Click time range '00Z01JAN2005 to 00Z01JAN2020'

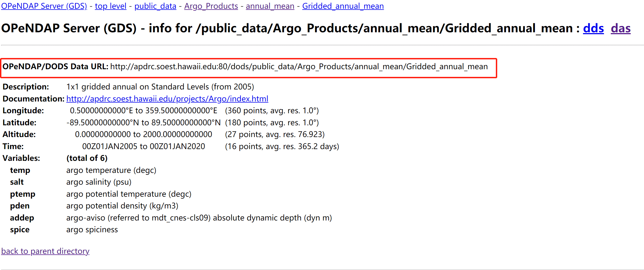click(x=144, y=146)
